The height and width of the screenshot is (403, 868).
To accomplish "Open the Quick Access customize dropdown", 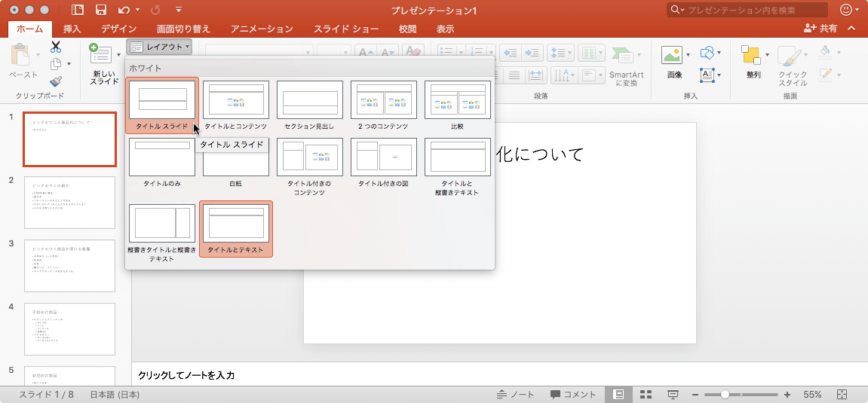I will click(178, 11).
